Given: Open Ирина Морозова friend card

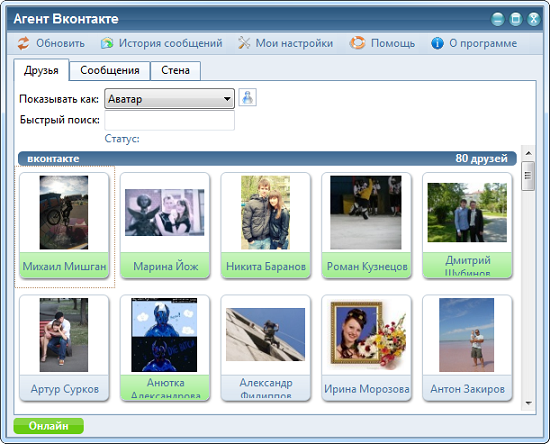Looking at the screenshot, I should [366, 348].
